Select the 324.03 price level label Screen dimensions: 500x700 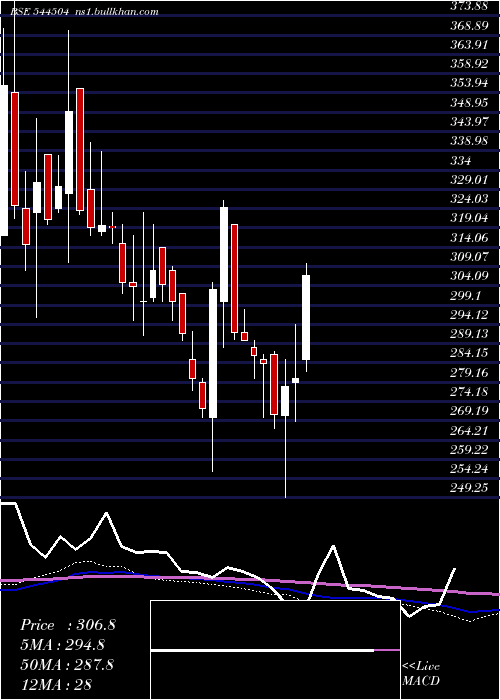click(469, 199)
